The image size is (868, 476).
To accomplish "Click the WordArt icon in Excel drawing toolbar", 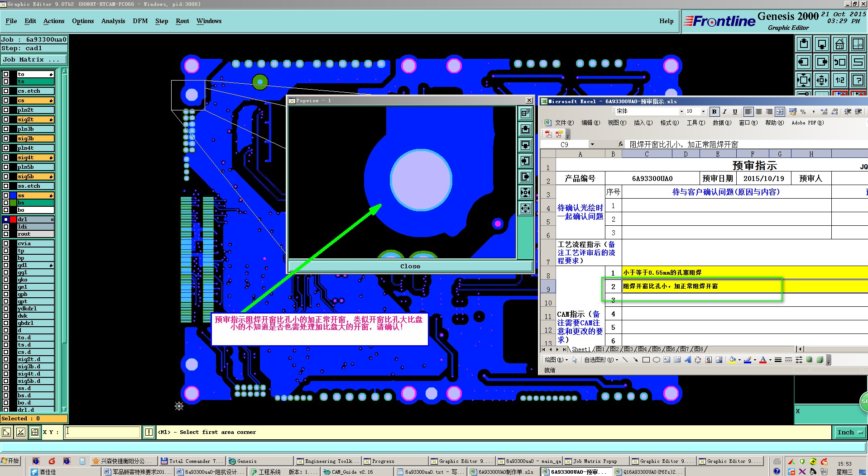I will pyautogui.click(x=687, y=360).
